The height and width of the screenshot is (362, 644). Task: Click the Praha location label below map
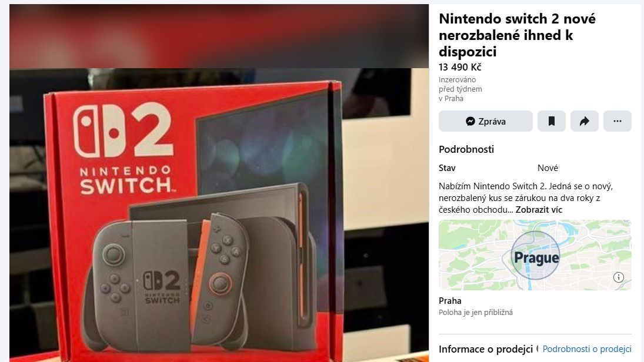coord(450,300)
